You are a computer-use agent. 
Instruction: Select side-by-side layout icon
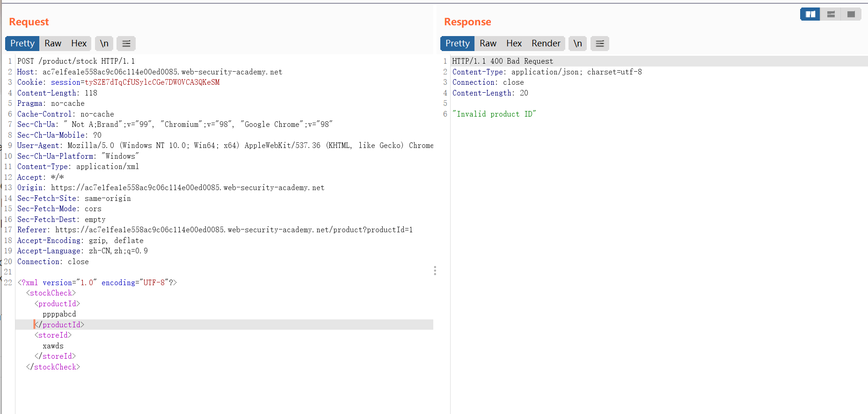(x=810, y=15)
